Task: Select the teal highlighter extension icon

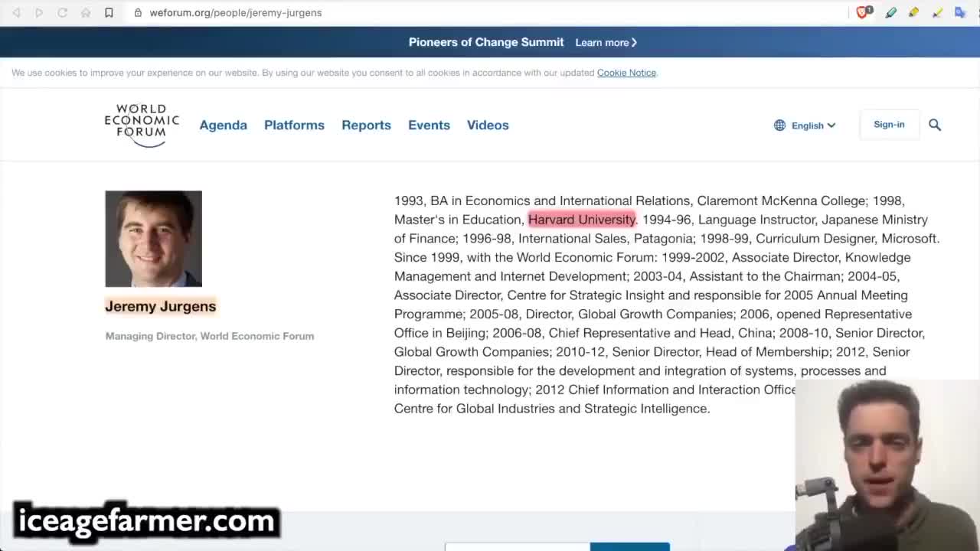Action: (x=891, y=12)
